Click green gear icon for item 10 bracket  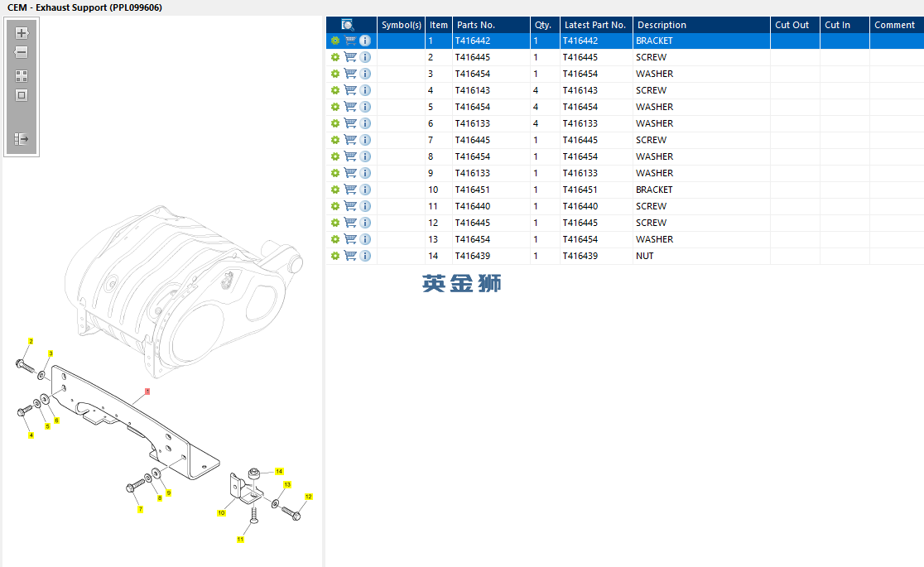pyautogui.click(x=335, y=190)
